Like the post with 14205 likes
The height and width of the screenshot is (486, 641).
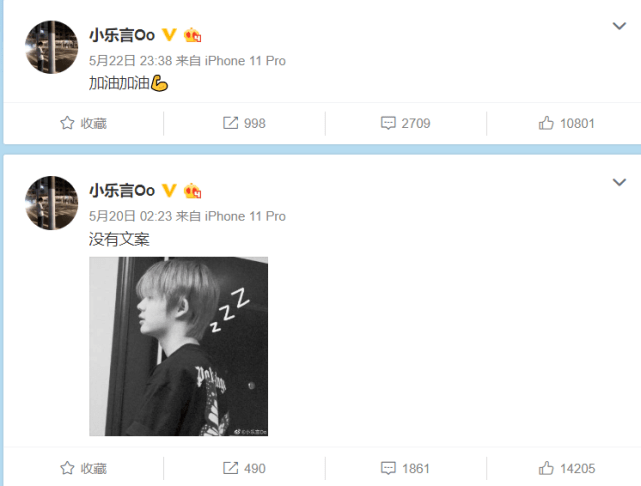[566, 468]
